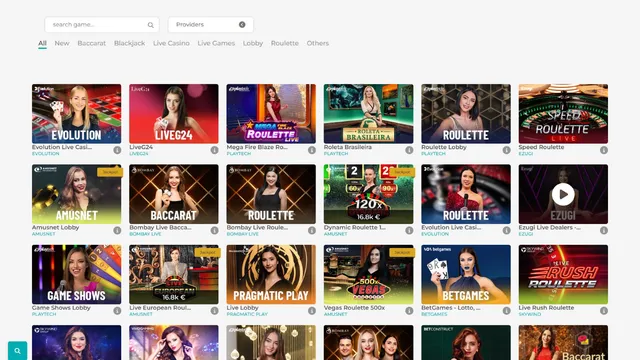Screen dimensions: 640x360
Task: Click PRAGMATIC PLAY provider link
Action: [x=247, y=314]
